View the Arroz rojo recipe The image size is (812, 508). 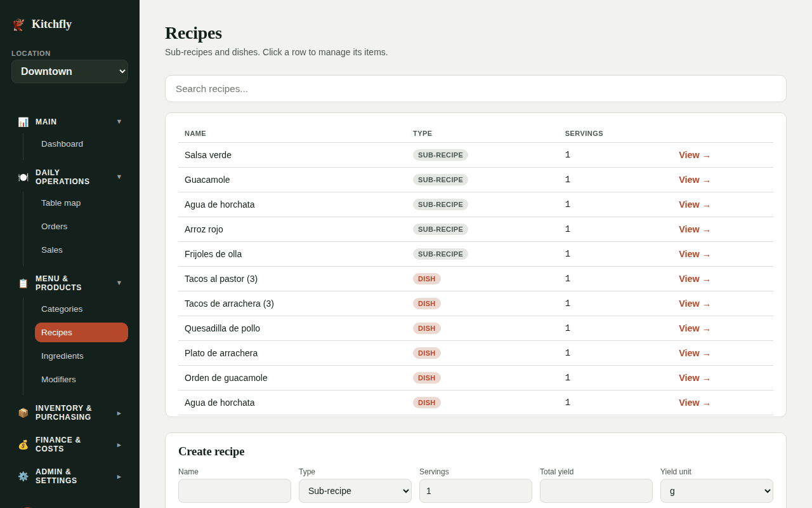tap(695, 229)
